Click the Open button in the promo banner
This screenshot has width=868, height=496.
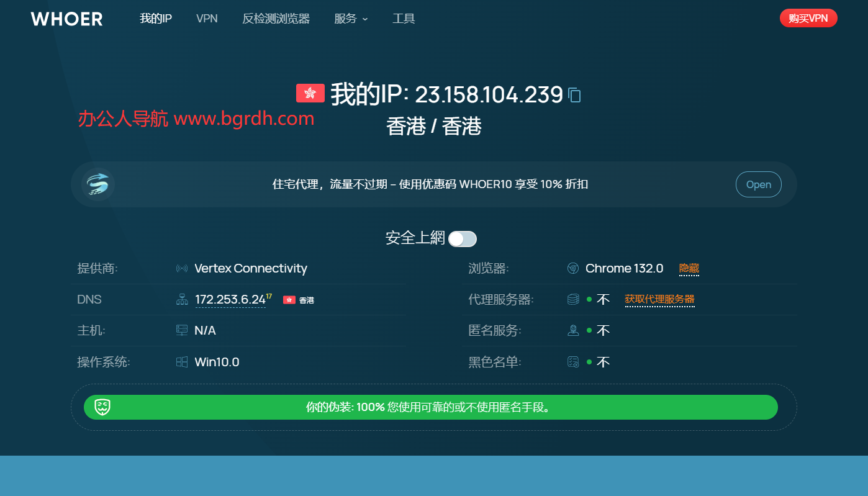[x=758, y=184]
